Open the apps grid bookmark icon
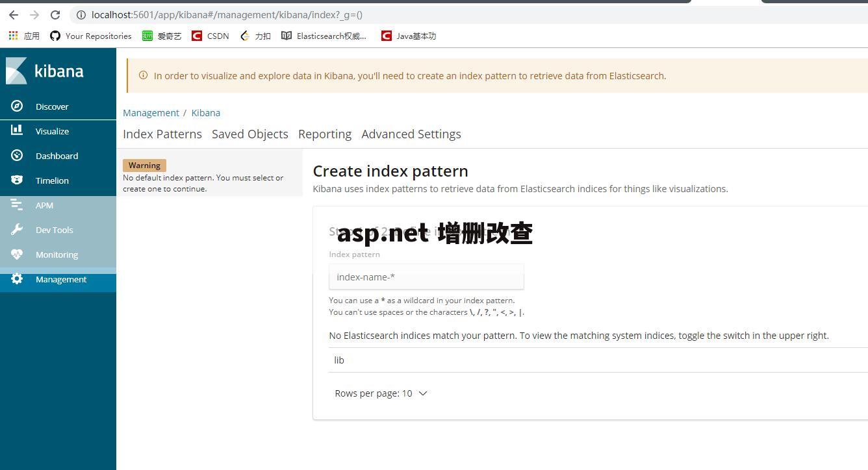Viewport: 868px width, 470px height. pos(13,36)
